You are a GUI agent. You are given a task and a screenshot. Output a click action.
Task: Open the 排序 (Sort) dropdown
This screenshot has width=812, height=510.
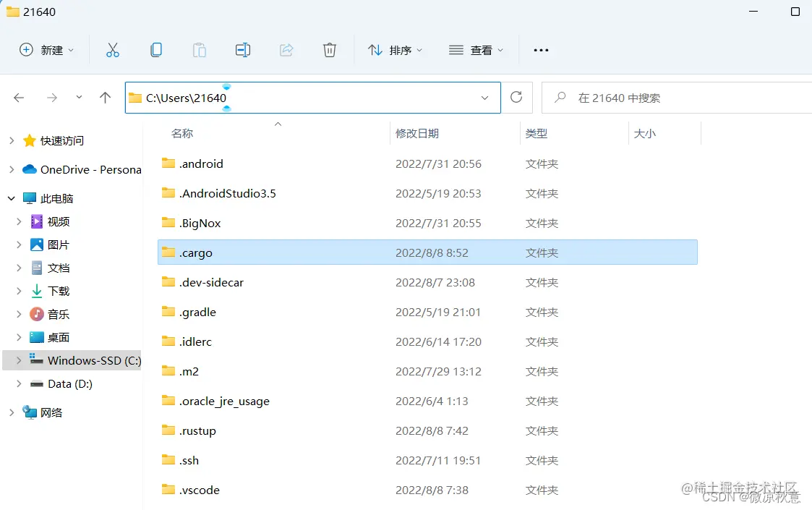[396, 50]
